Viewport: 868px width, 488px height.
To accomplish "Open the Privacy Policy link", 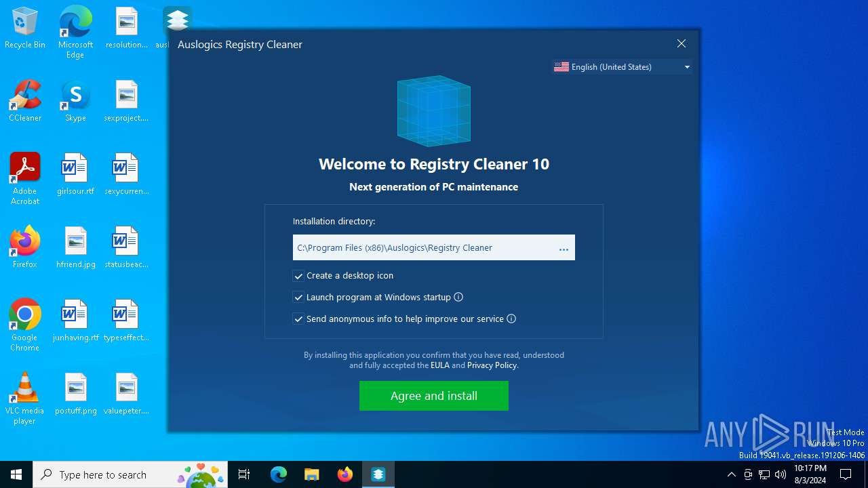I will [492, 365].
